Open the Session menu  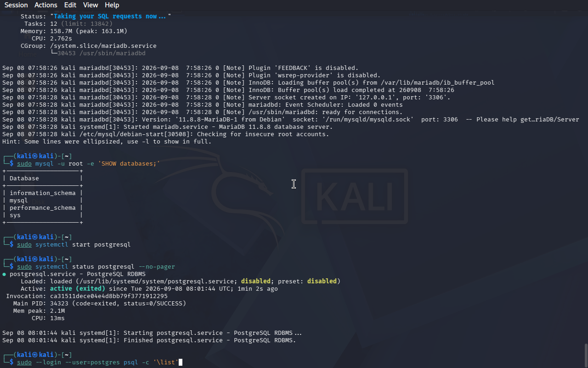pyautogui.click(x=16, y=5)
